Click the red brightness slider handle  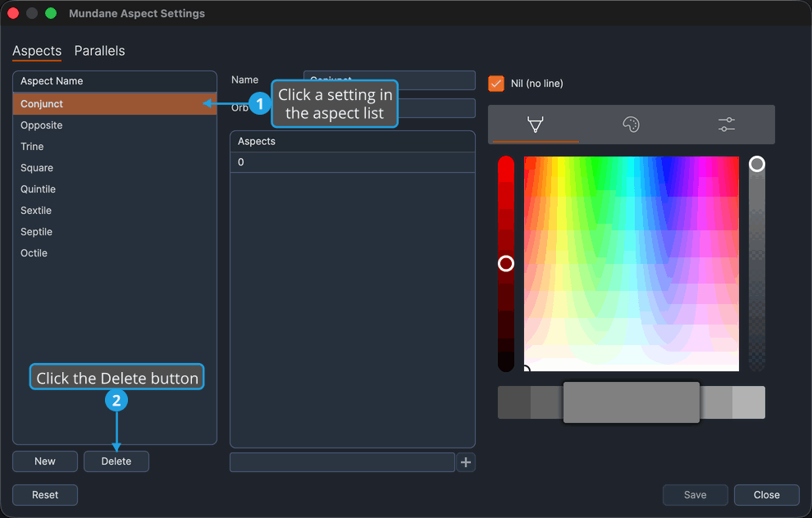tap(506, 263)
